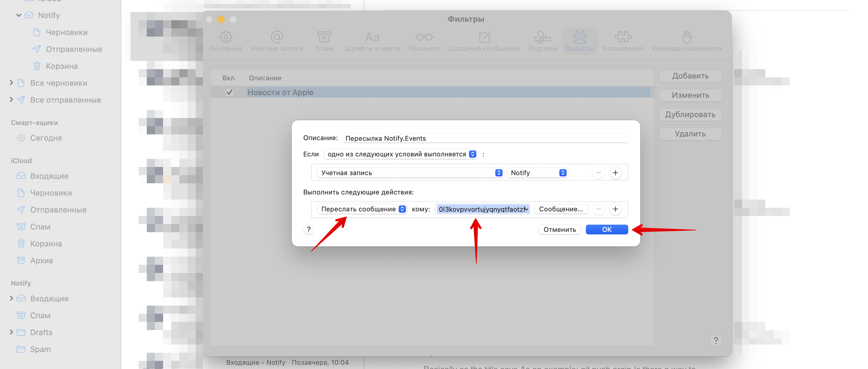Image resolution: width=868 pixels, height=369 pixels.
Task: Confirm the rule with OK
Action: click(x=606, y=229)
